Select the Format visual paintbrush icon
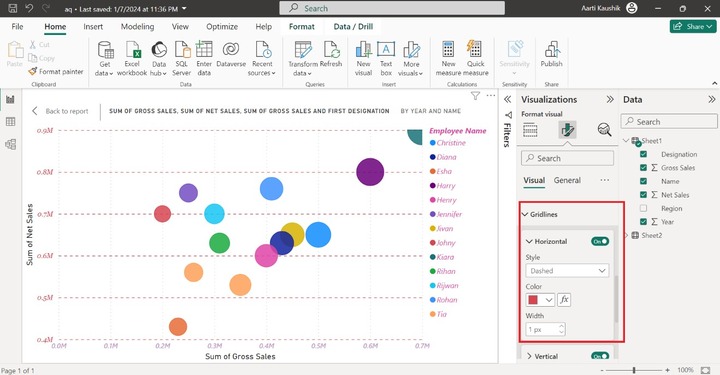The image size is (720, 375). coord(568,130)
